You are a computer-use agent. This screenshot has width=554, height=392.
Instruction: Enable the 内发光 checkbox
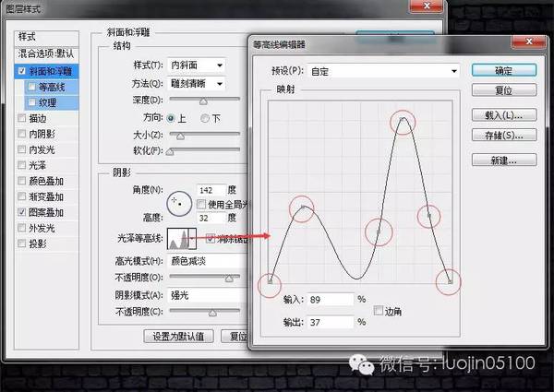pyautogui.click(x=22, y=149)
